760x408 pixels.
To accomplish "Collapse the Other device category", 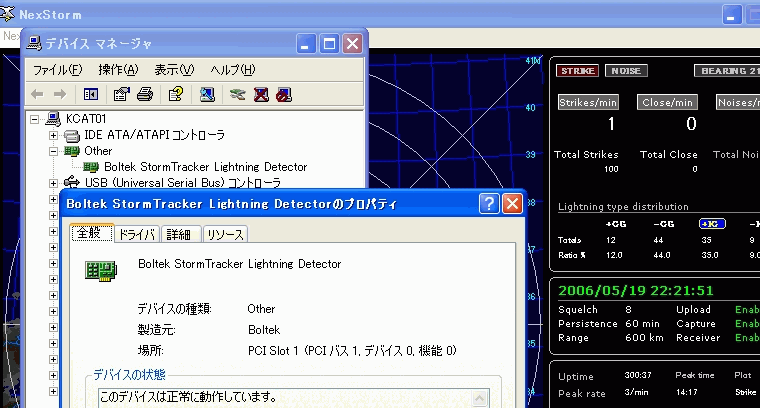I will (54, 151).
